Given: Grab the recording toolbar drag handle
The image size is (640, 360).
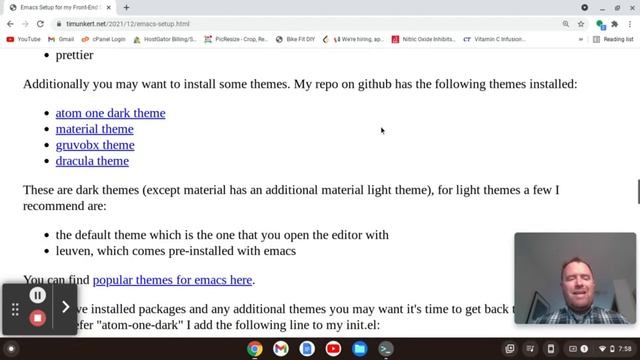Looking at the screenshot, I should tap(15, 309).
